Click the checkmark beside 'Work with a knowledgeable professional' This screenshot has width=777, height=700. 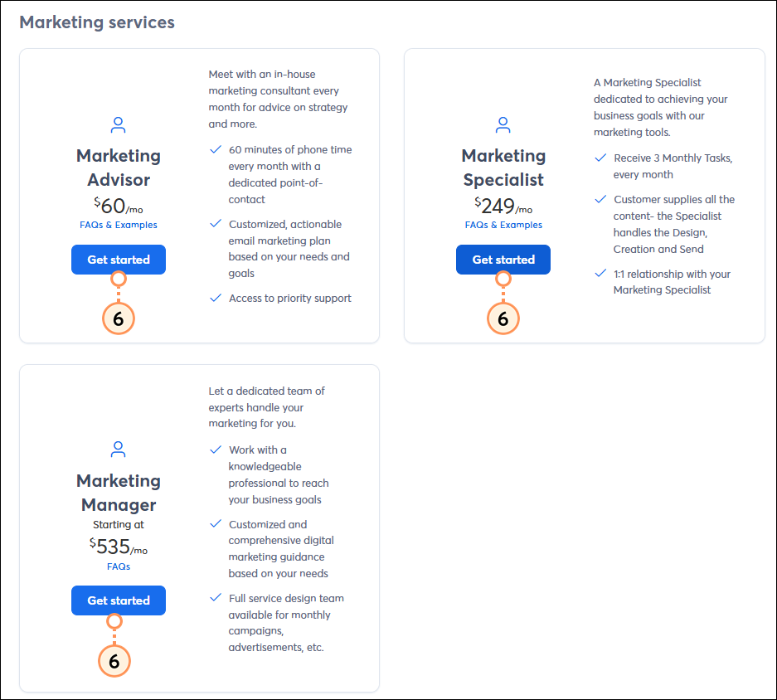point(216,450)
